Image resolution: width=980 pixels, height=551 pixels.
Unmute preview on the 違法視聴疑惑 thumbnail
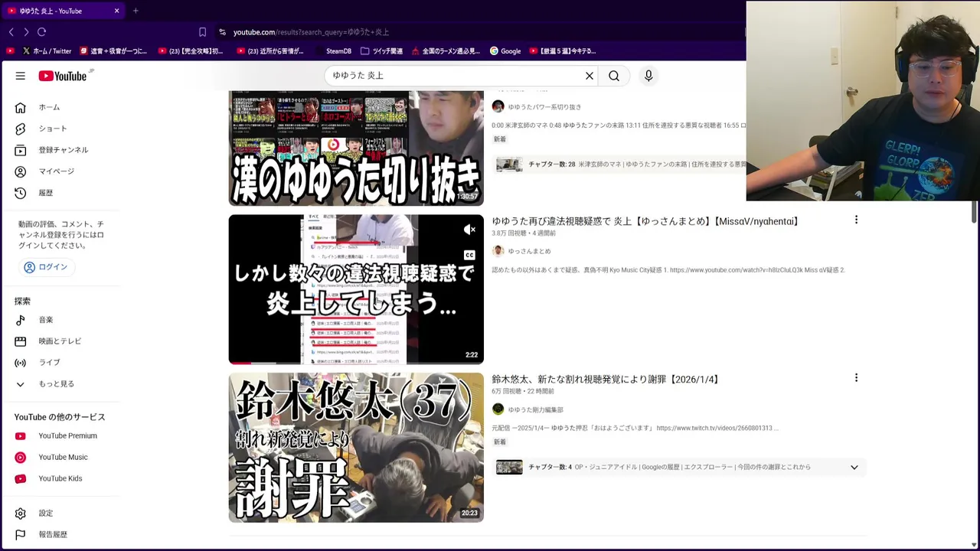click(469, 230)
